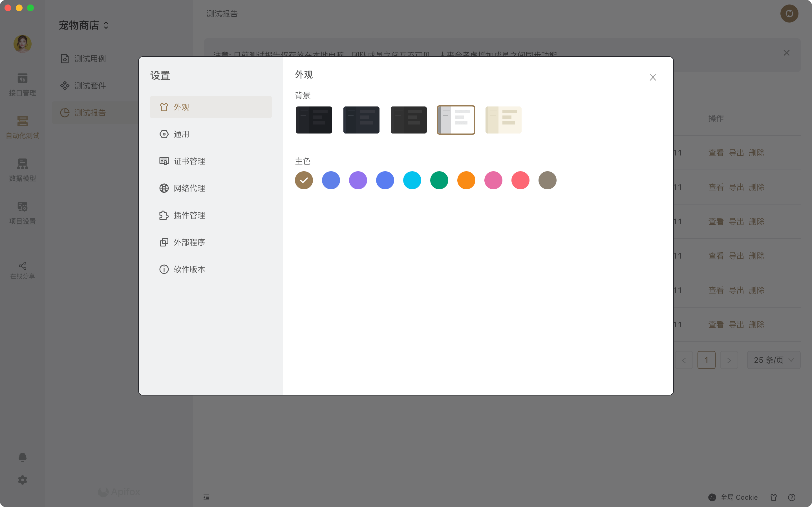Select the first dark background theme
812x507 pixels.
click(314, 120)
